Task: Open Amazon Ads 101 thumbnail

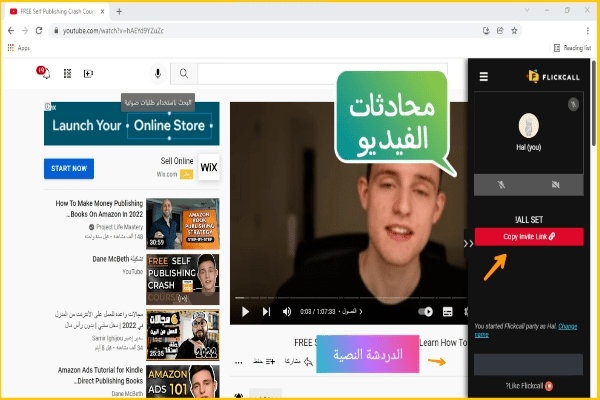Action: (x=183, y=381)
